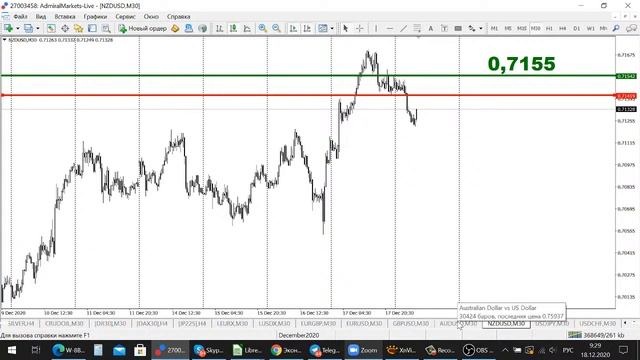Select the text A tool
This screenshot has height=360, width=640.
tap(431, 28)
